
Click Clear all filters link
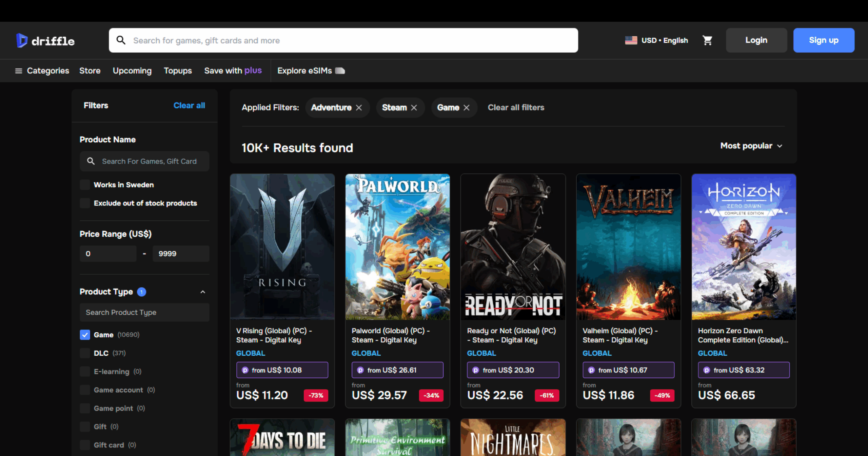pos(516,107)
